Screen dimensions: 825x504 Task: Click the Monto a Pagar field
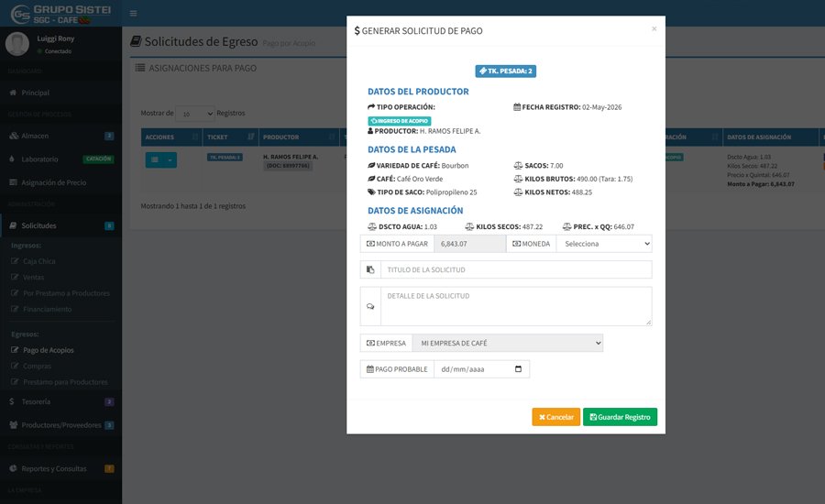coord(470,244)
